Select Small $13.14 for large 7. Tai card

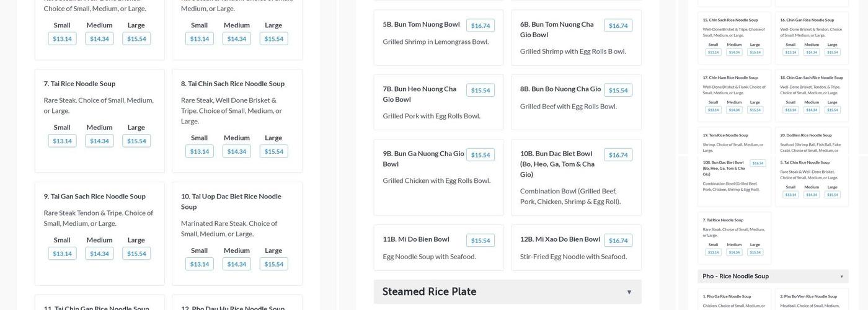pos(62,141)
